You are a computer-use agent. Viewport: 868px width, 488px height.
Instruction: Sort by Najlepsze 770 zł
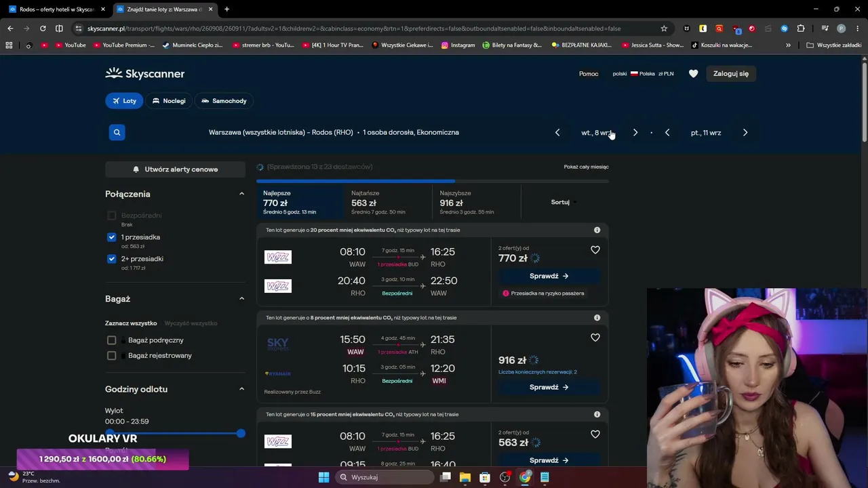(x=300, y=202)
